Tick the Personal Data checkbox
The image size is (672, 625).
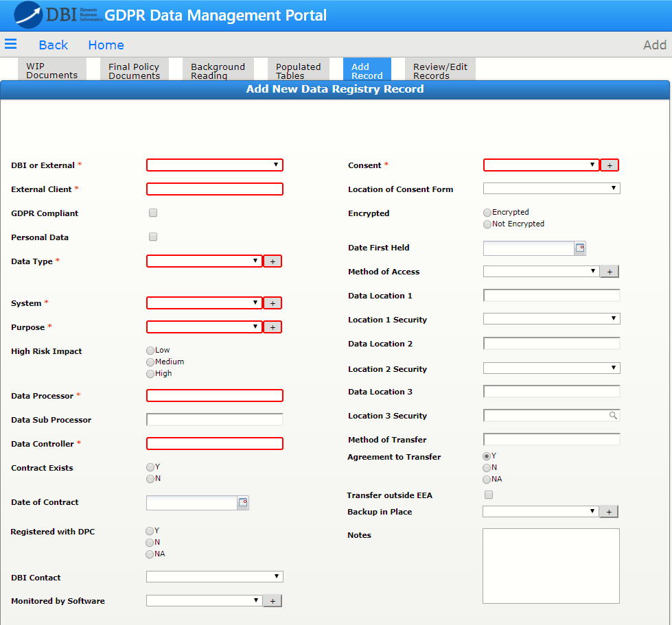[153, 237]
